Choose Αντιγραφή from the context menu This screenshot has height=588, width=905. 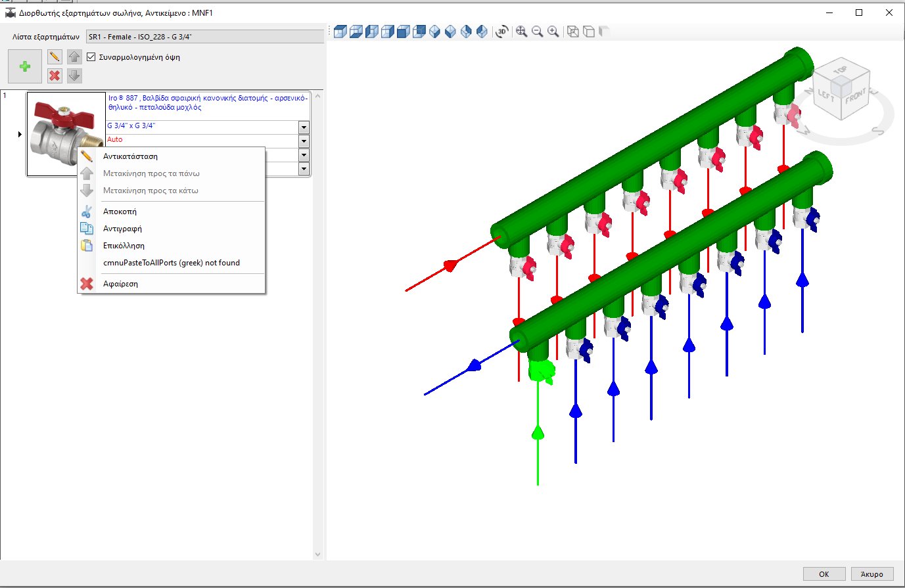click(x=122, y=229)
